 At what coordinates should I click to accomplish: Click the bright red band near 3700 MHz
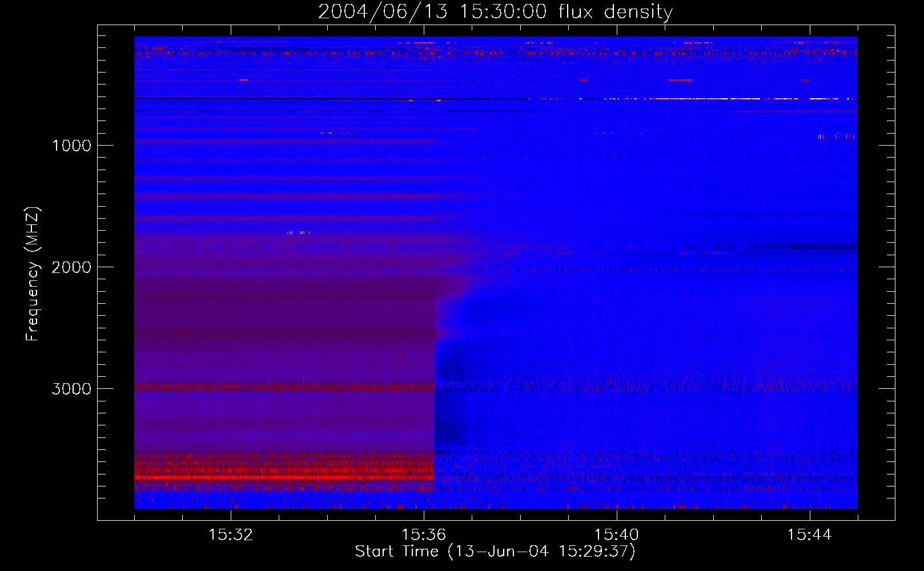pos(284,477)
